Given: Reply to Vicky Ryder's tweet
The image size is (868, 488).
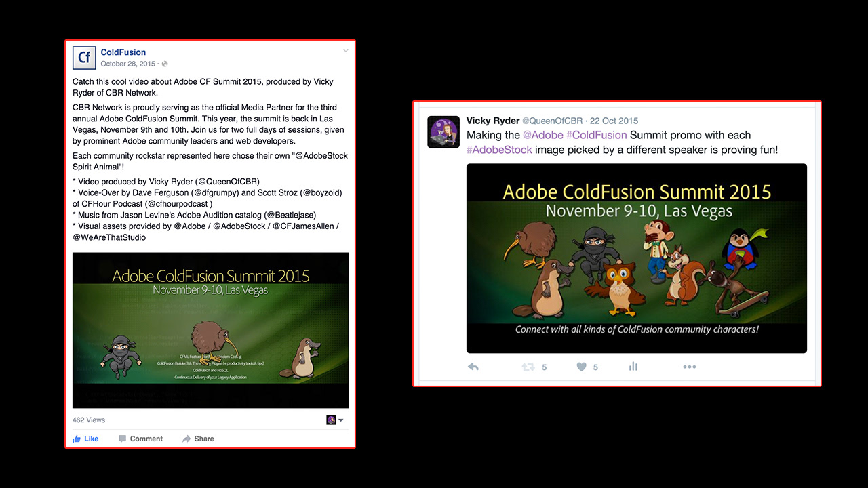Looking at the screenshot, I should [x=473, y=367].
